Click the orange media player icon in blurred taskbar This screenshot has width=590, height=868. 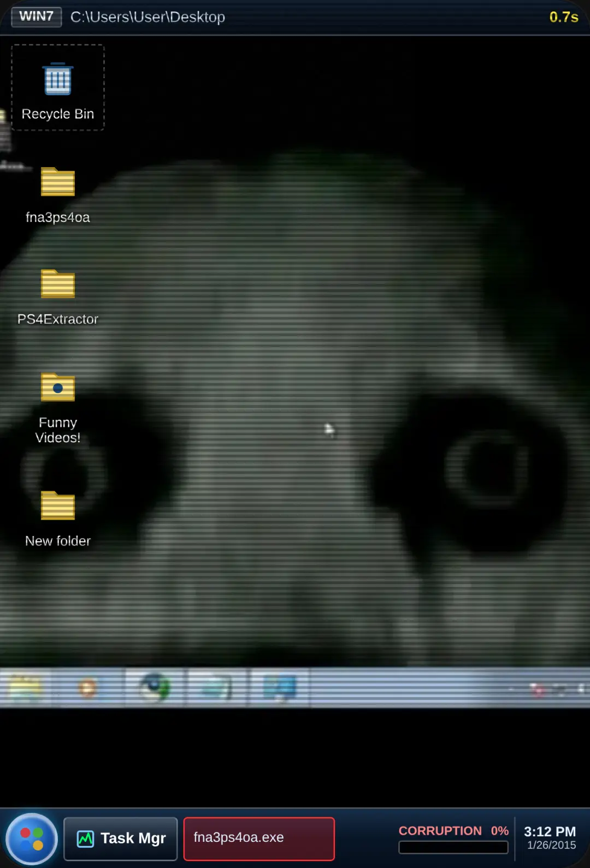click(87, 687)
